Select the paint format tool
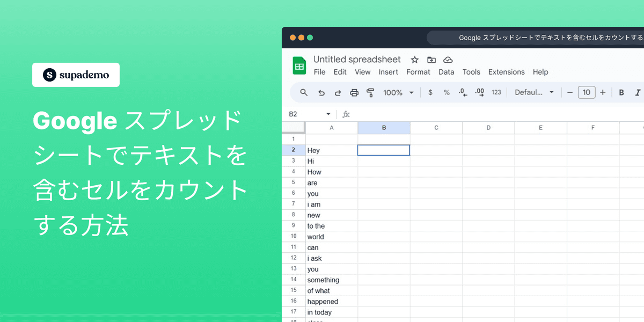Viewport: 644px width, 322px height. [x=371, y=92]
